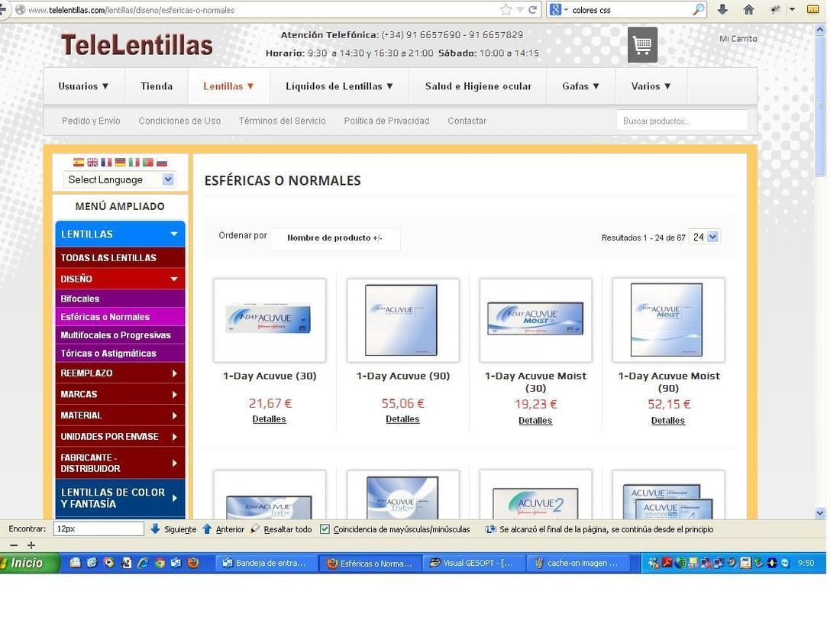Select the Italian flag language
This screenshot has width=840, height=630.
tap(134, 163)
